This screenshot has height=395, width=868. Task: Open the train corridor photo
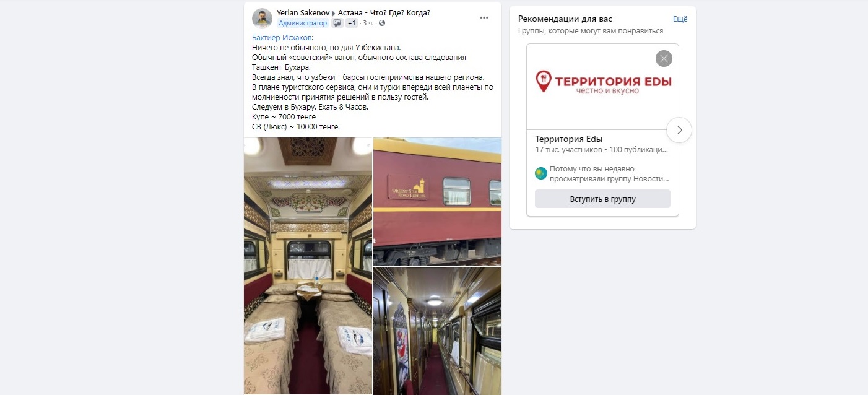point(437,331)
